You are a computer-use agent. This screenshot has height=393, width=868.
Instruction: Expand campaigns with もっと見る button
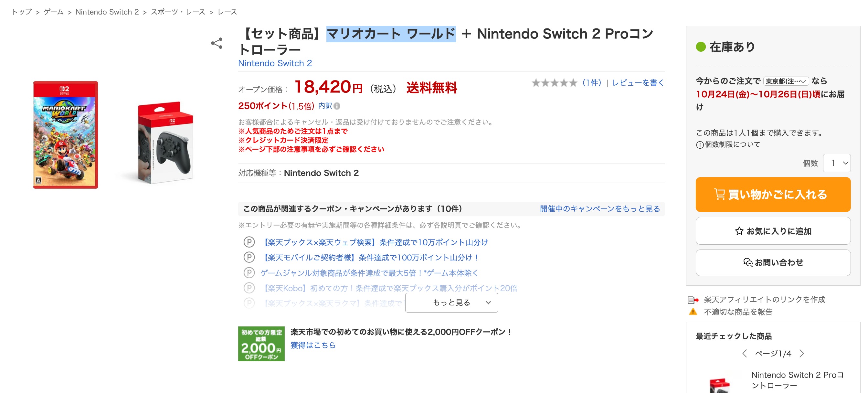[x=451, y=303]
